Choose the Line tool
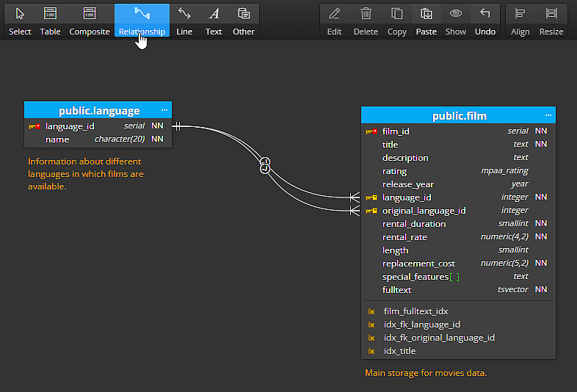 point(184,21)
